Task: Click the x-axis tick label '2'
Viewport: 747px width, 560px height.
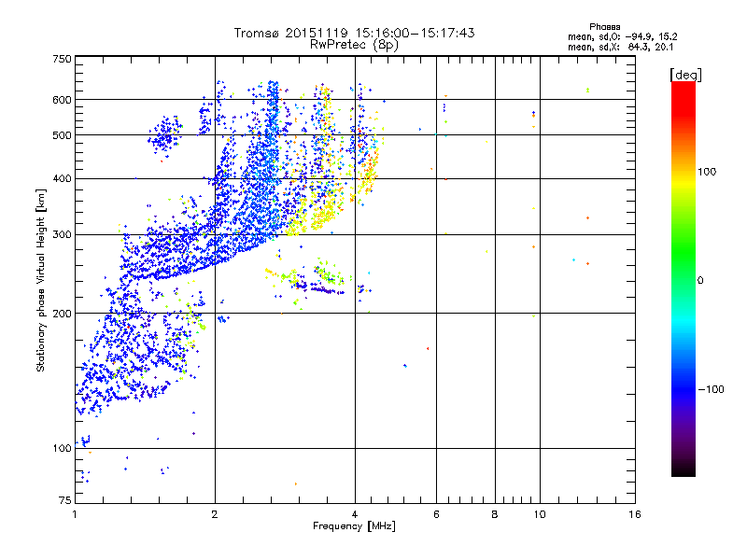Action: [215, 514]
